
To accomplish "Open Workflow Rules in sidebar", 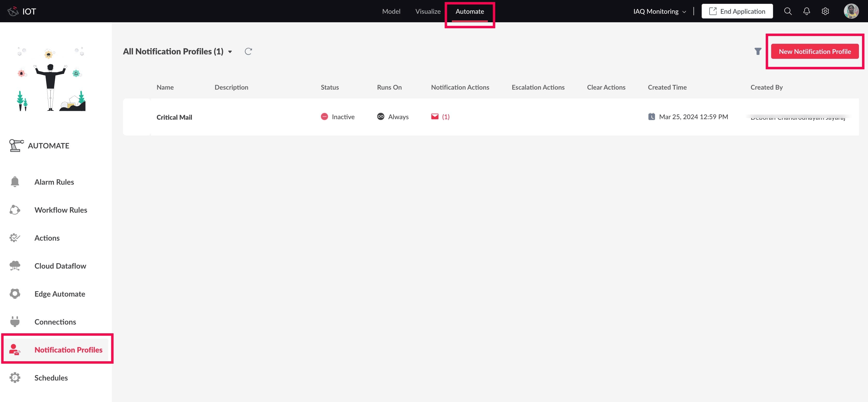I will tap(61, 210).
